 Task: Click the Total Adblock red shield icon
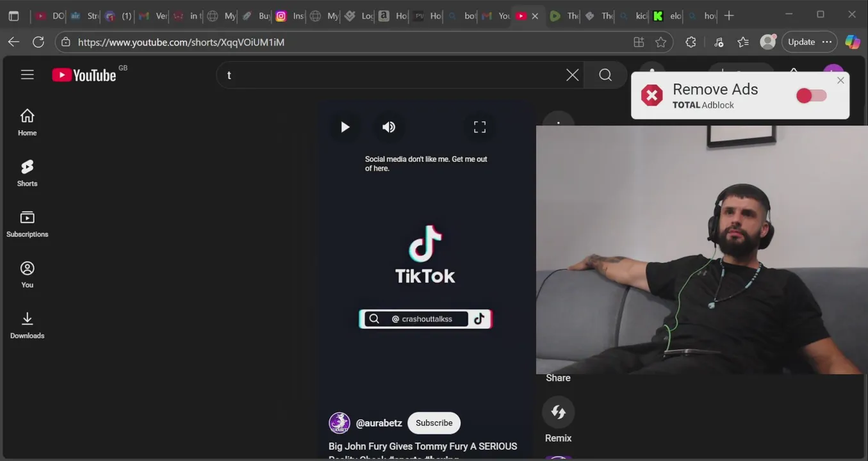(x=651, y=95)
